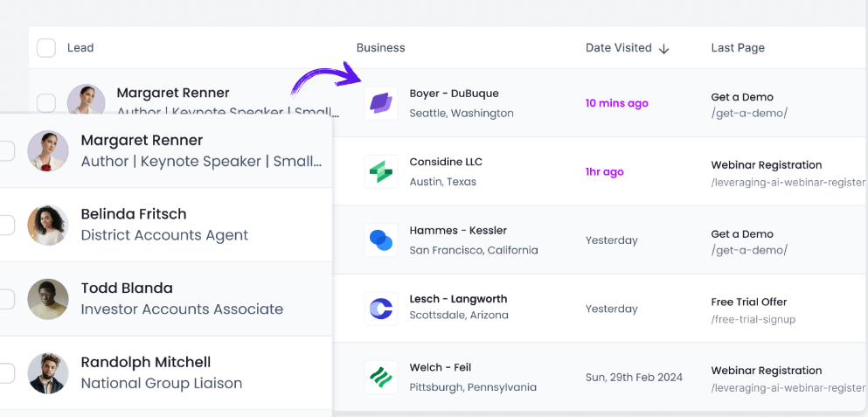Click the Boyer - DuBuque purple logo

tap(381, 103)
